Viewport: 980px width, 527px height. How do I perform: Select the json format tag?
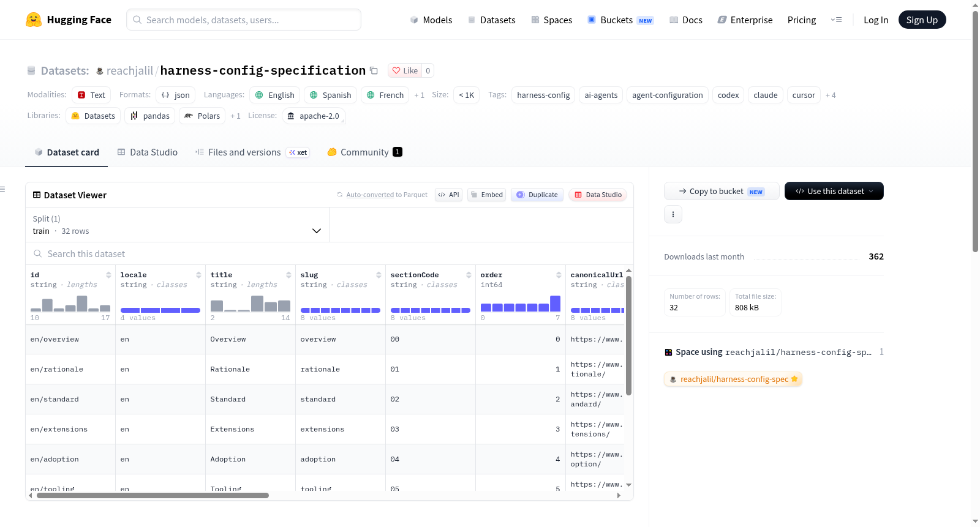(x=175, y=95)
